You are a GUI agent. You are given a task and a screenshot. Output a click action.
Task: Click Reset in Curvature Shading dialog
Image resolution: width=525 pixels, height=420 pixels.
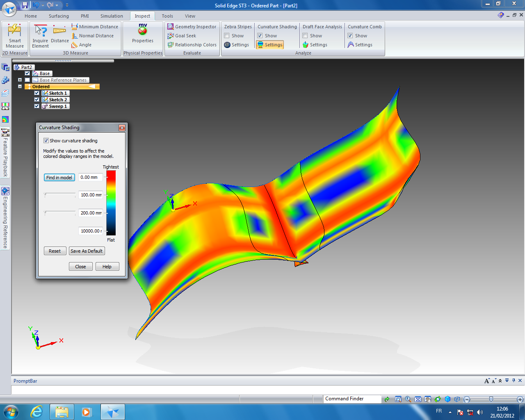(x=55, y=251)
